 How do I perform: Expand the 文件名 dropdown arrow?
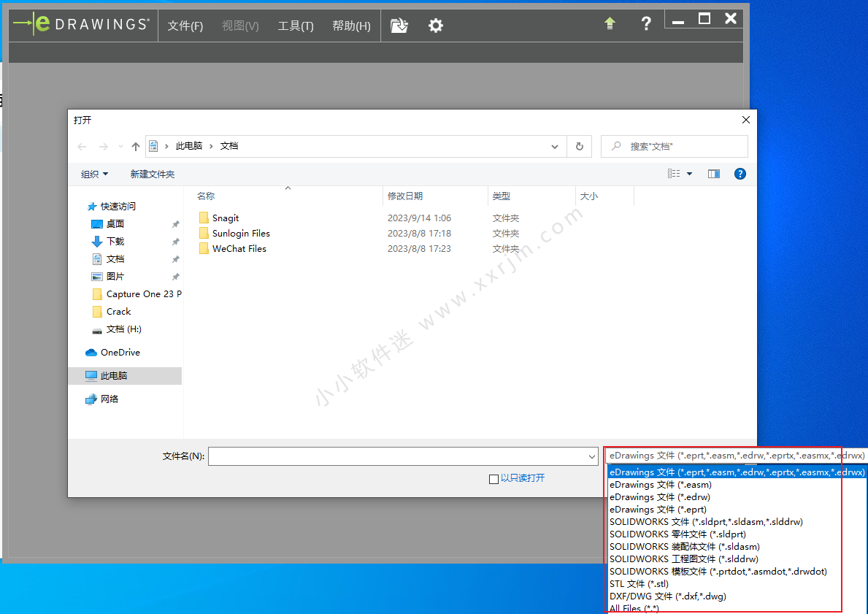(592, 456)
